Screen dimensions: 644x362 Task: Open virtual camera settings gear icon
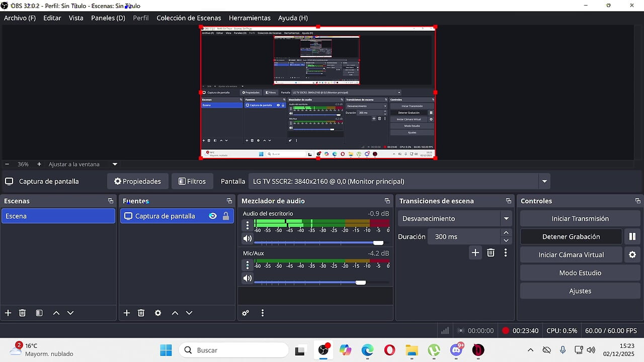(632, 255)
